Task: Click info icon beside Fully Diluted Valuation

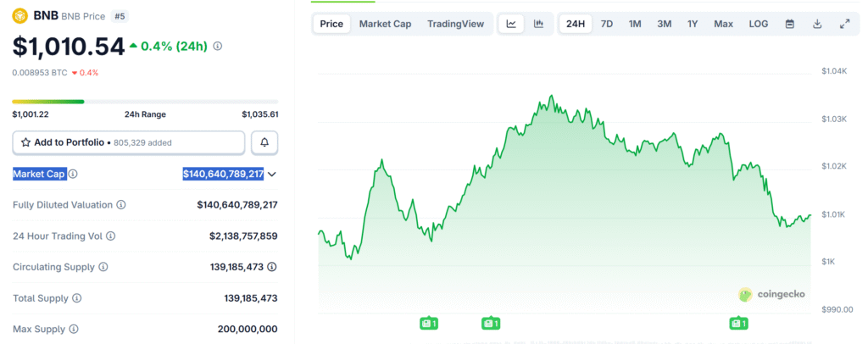Action: point(121,205)
